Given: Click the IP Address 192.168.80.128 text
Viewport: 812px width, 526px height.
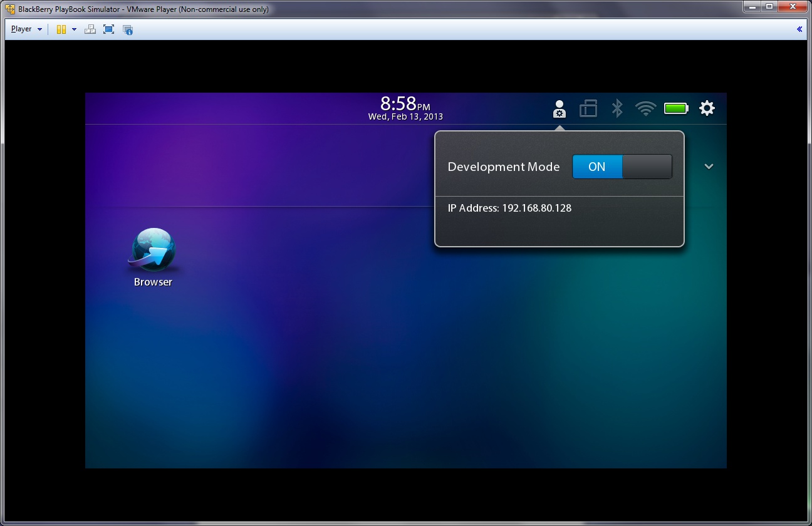Looking at the screenshot, I should coord(509,208).
